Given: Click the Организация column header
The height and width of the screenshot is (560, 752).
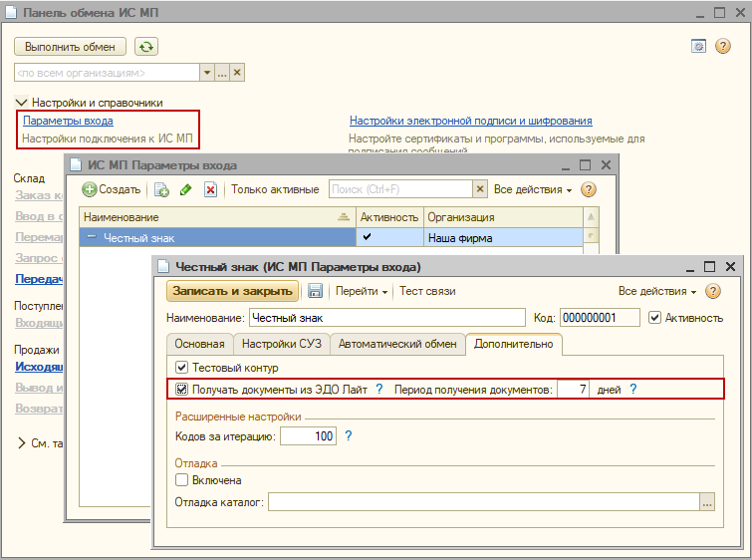Looking at the screenshot, I should click(x=503, y=217).
